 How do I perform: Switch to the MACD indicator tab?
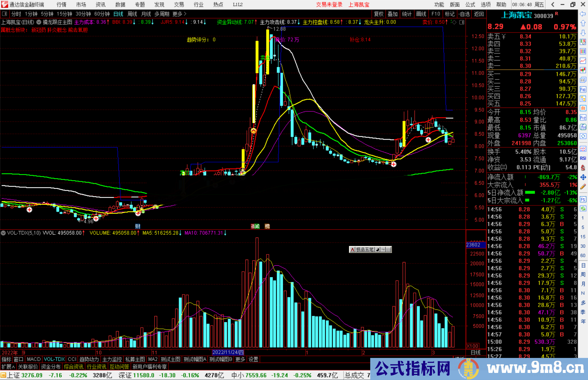pyautogui.click(x=33, y=359)
